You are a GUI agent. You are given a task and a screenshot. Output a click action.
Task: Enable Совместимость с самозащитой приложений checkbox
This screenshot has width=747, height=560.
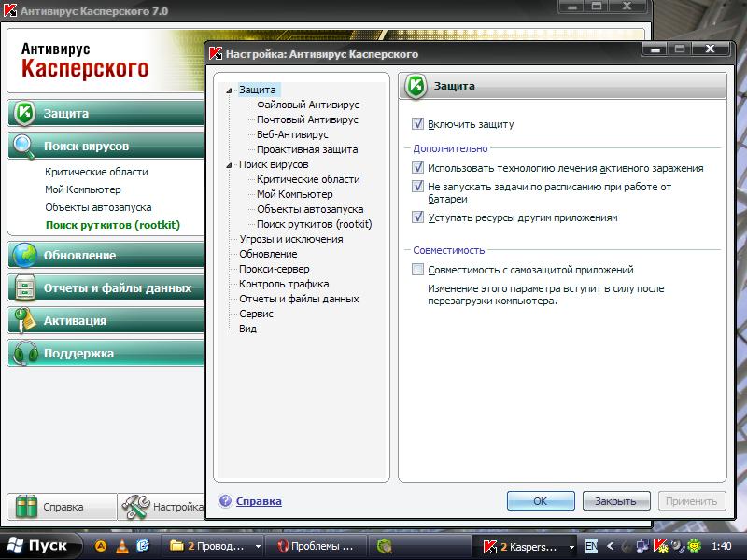tap(417, 270)
